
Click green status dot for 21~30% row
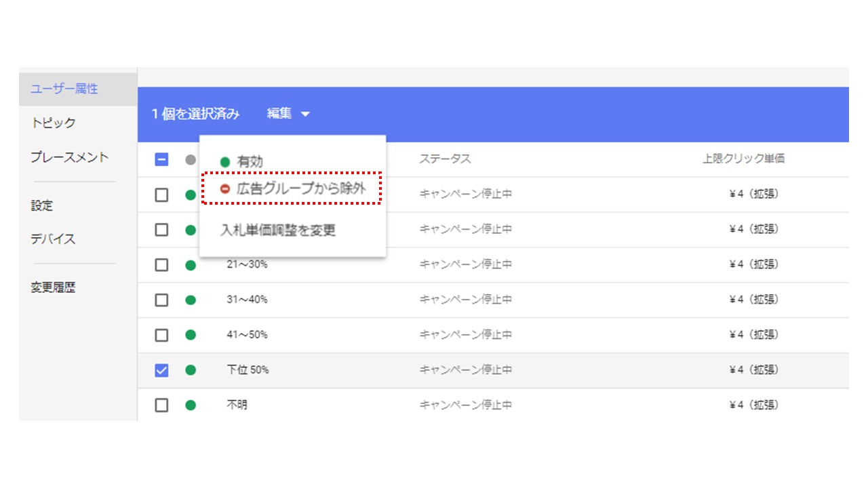pyautogui.click(x=191, y=264)
